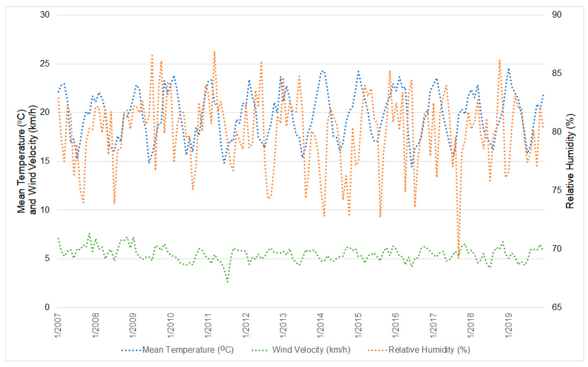Click the 1/2007 x-axis label
The width and height of the screenshot is (588, 367).
[x=58, y=325]
